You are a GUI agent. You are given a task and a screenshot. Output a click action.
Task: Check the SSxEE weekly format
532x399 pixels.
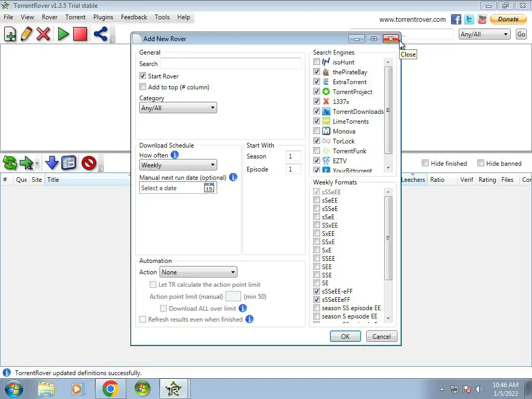click(x=316, y=225)
